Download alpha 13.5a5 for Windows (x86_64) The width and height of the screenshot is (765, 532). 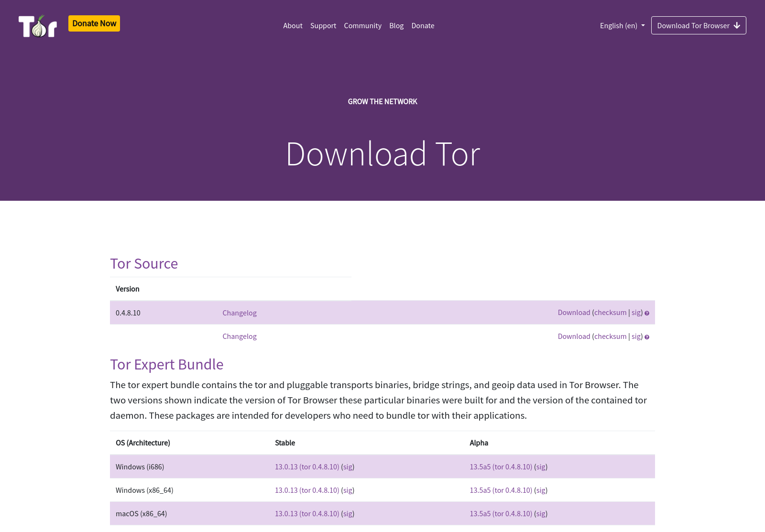[501, 490]
